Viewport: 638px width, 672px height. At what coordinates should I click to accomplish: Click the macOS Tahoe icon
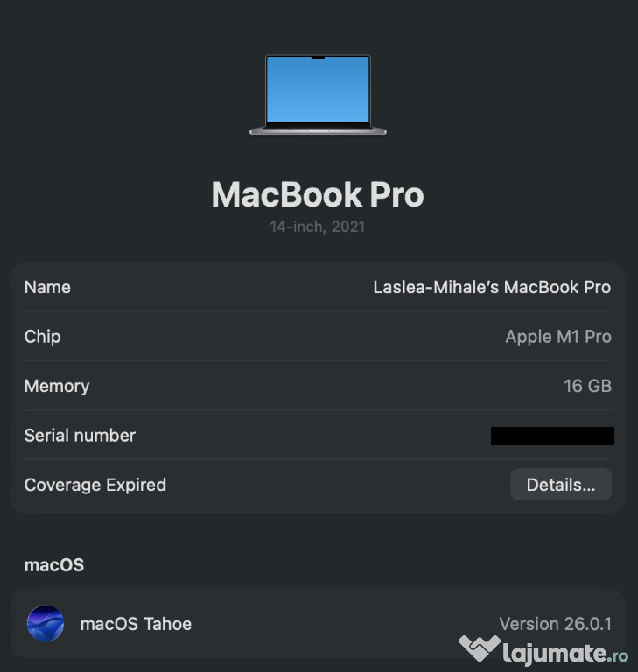(46, 624)
